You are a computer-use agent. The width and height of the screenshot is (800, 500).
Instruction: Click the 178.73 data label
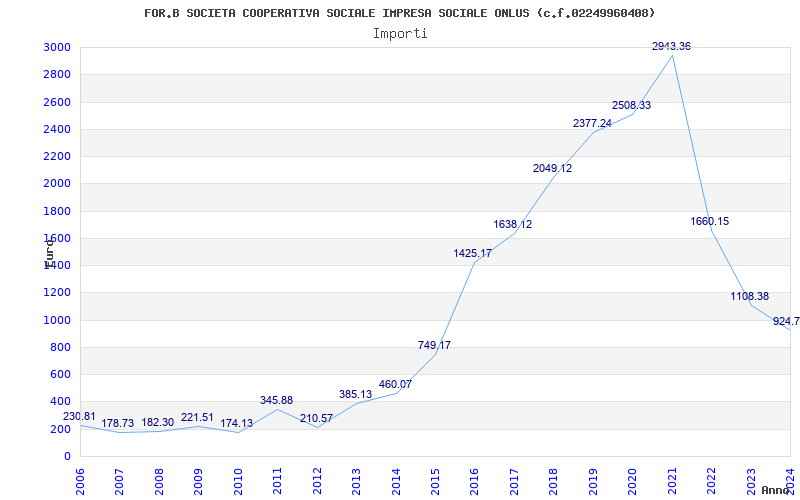click(117, 423)
